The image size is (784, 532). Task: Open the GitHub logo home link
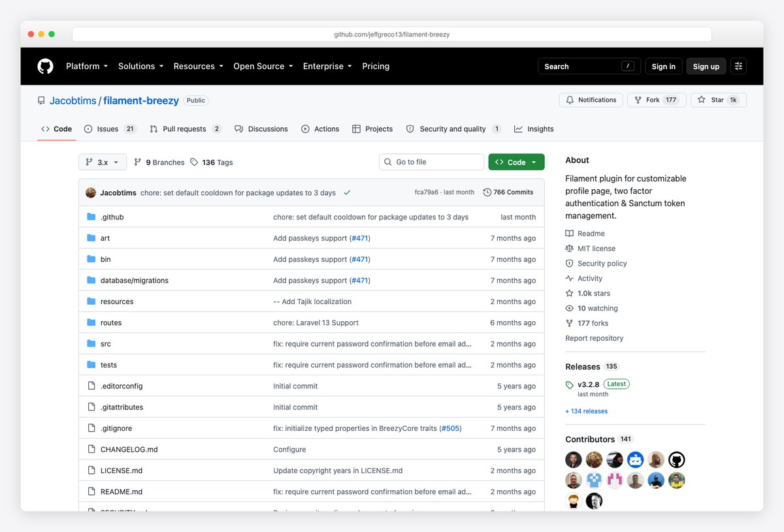point(45,66)
